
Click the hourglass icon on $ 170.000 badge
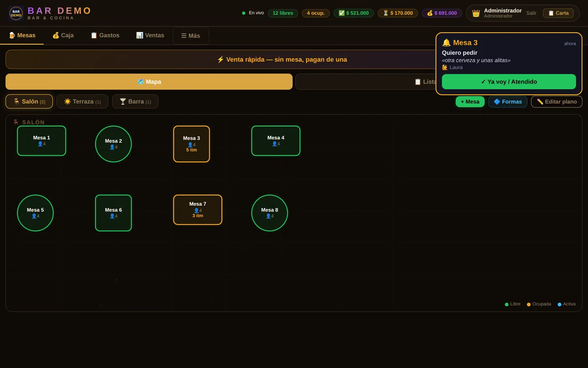coord(386,13)
